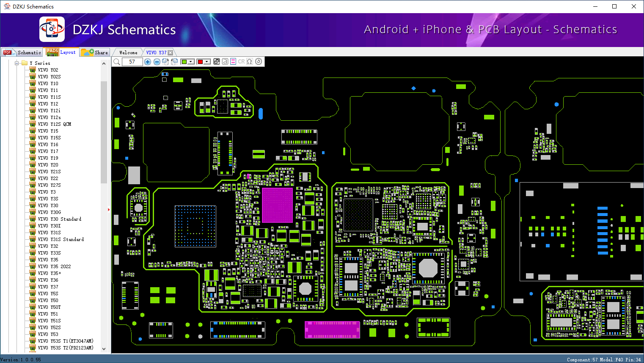Click the magnifier search icon in the toolbar
The height and width of the screenshot is (363, 644).
point(117,62)
